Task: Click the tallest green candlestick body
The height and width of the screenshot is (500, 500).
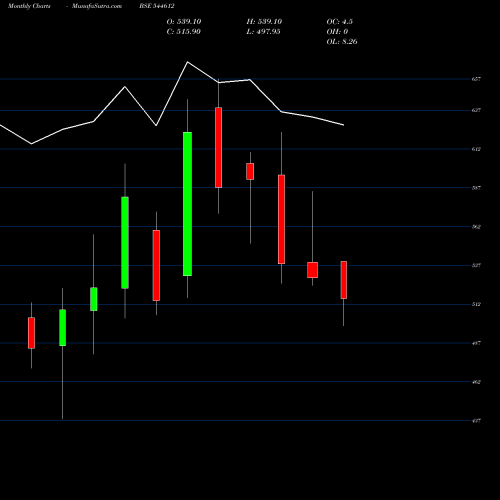Action: 187,204
